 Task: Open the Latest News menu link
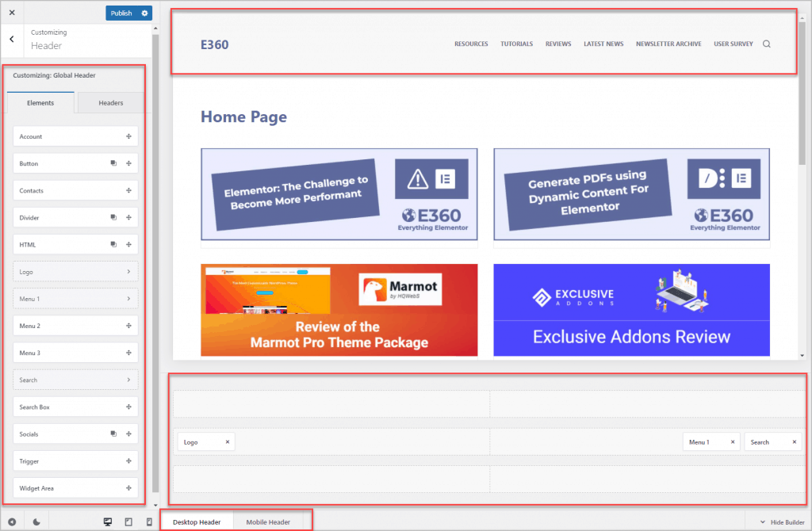[x=603, y=44]
